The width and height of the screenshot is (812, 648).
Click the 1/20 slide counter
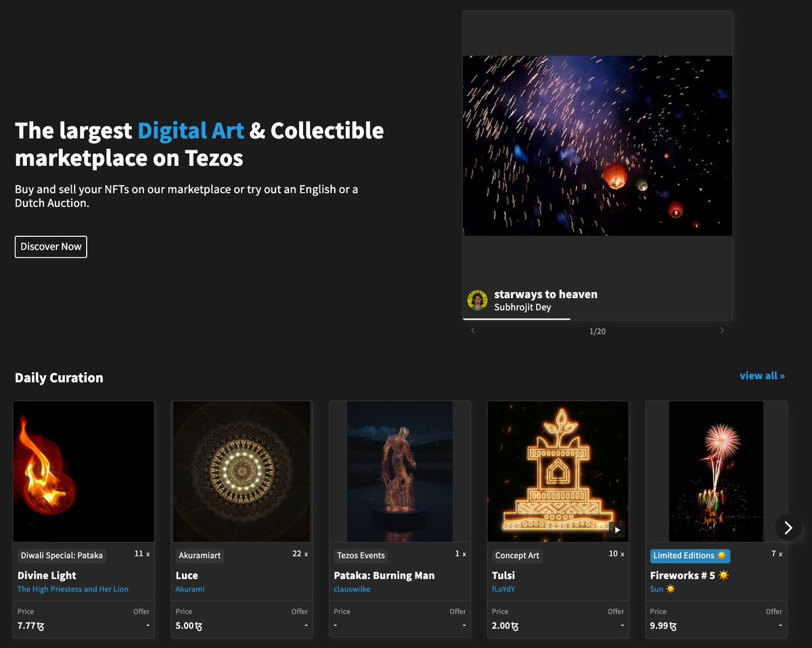(x=597, y=331)
